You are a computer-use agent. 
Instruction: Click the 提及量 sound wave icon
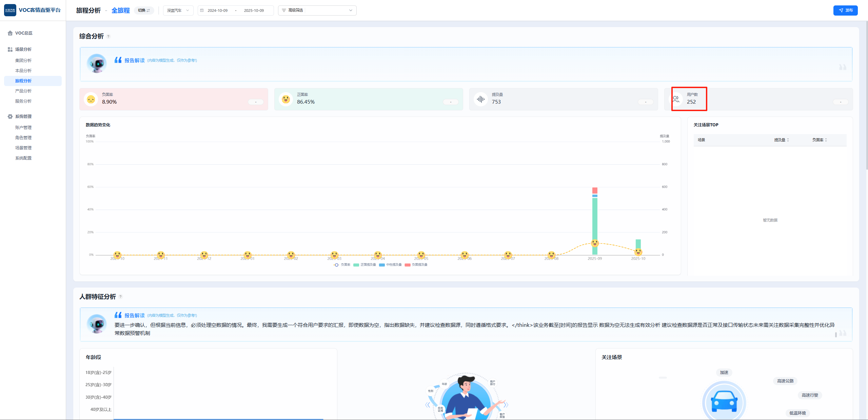(x=480, y=99)
